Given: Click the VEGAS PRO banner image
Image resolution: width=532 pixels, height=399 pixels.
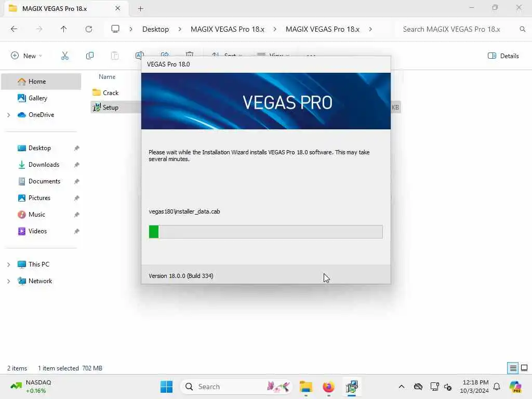Looking at the screenshot, I should coord(265,101).
